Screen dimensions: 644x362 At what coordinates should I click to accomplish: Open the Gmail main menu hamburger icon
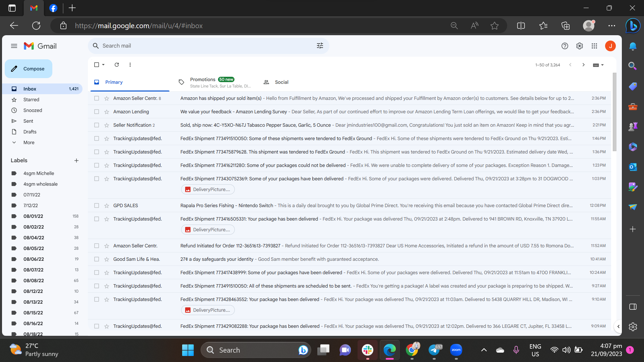14,46
